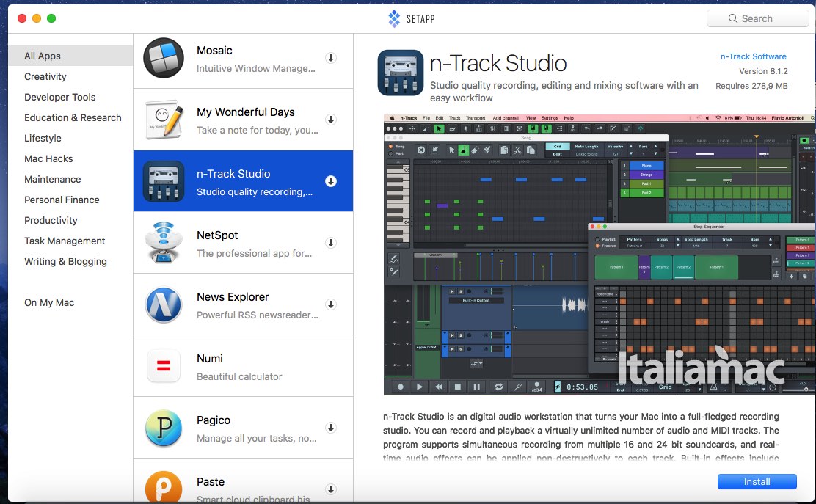Click the large n-Track Studio header icon
Viewport: 816px width, 504px height.
400,73
